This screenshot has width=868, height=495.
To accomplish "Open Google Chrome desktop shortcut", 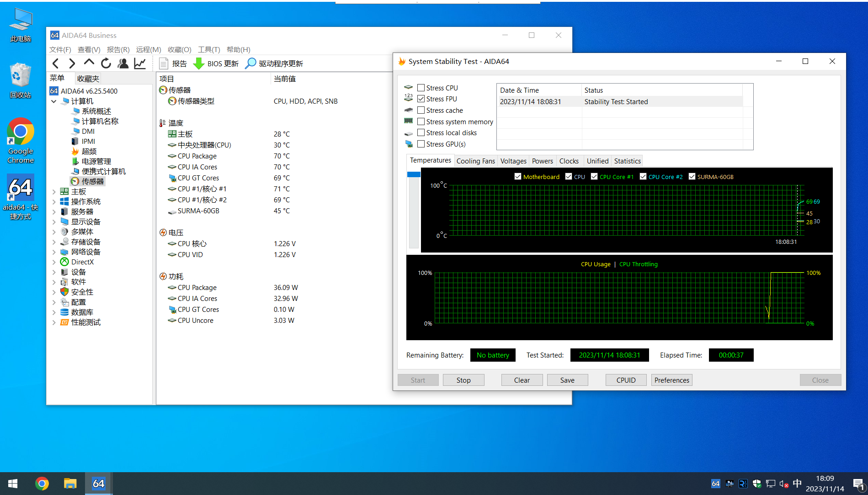I will pyautogui.click(x=21, y=141).
